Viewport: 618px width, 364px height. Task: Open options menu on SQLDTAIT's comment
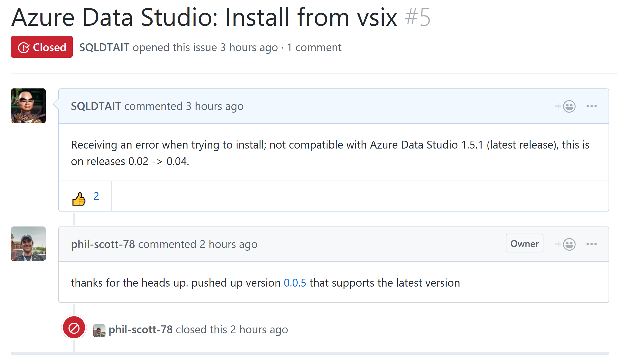click(591, 106)
